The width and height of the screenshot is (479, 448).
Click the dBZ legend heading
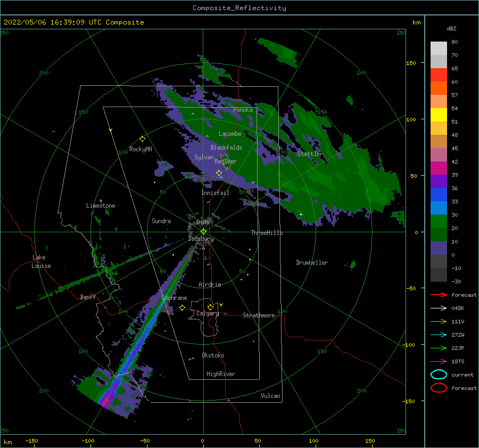tap(451, 28)
